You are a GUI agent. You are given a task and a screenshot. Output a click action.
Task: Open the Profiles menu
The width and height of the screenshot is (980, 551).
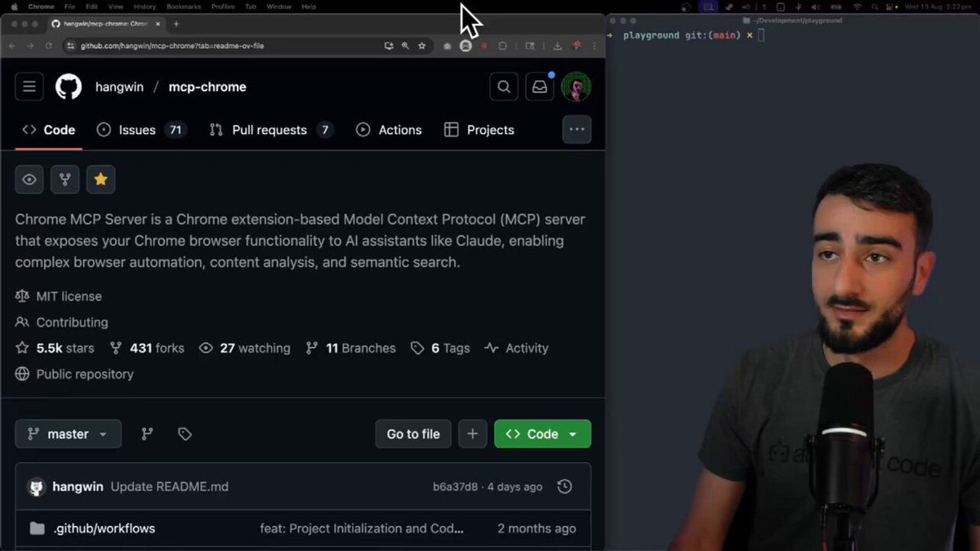point(222,7)
